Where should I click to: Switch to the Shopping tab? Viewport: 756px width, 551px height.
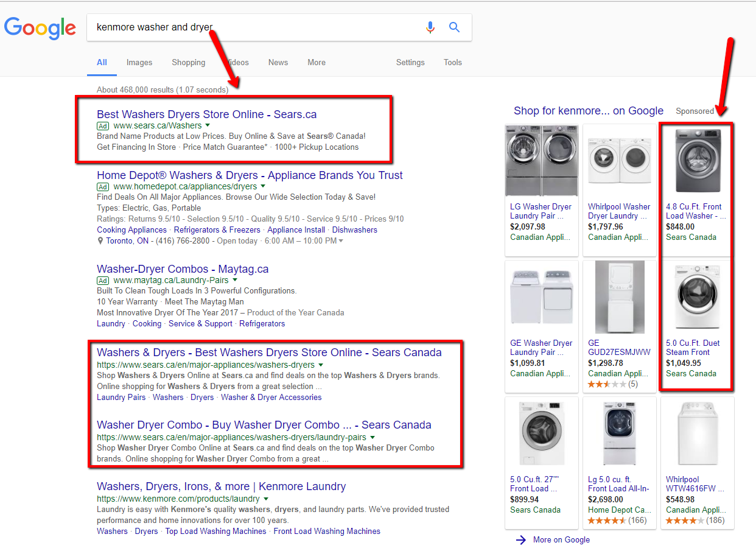click(x=189, y=63)
